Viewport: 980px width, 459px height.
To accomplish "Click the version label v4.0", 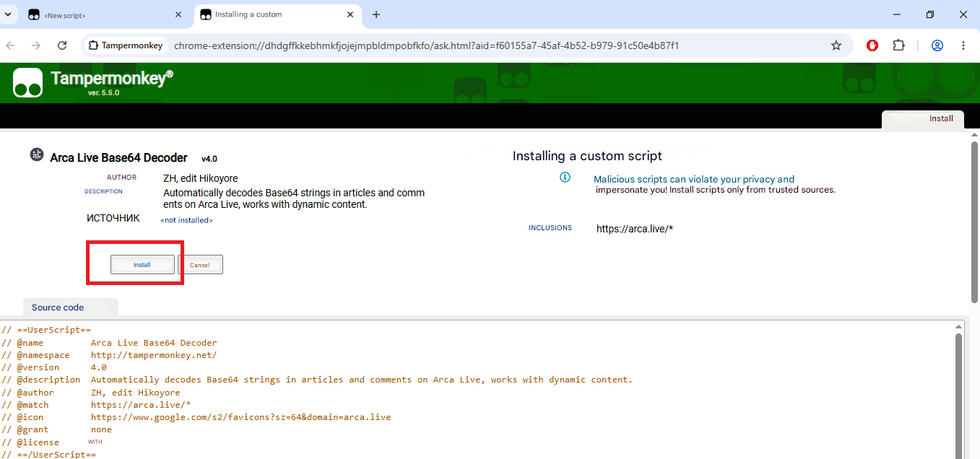I will coord(209,159).
